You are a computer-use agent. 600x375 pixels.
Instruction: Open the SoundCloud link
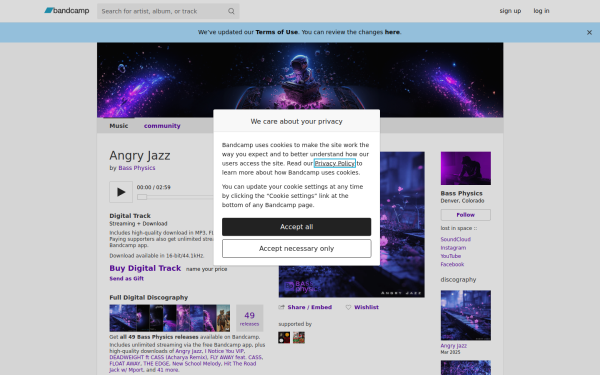[x=455, y=239]
